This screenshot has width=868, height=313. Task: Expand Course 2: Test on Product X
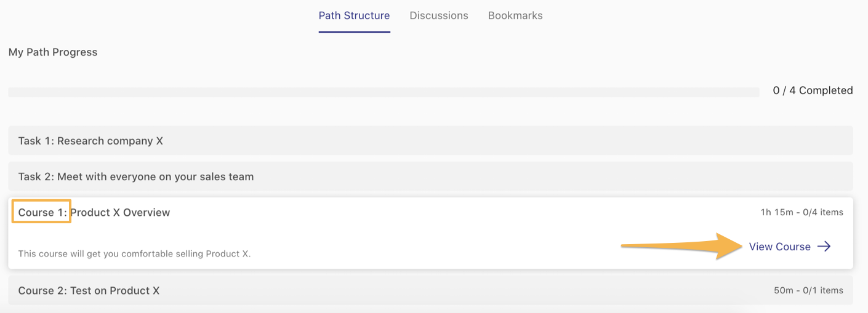point(89,290)
